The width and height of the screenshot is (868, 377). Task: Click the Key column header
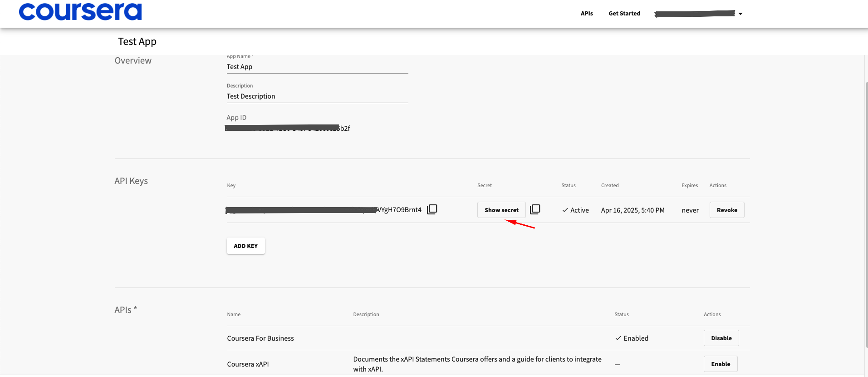pyautogui.click(x=231, y=185)
